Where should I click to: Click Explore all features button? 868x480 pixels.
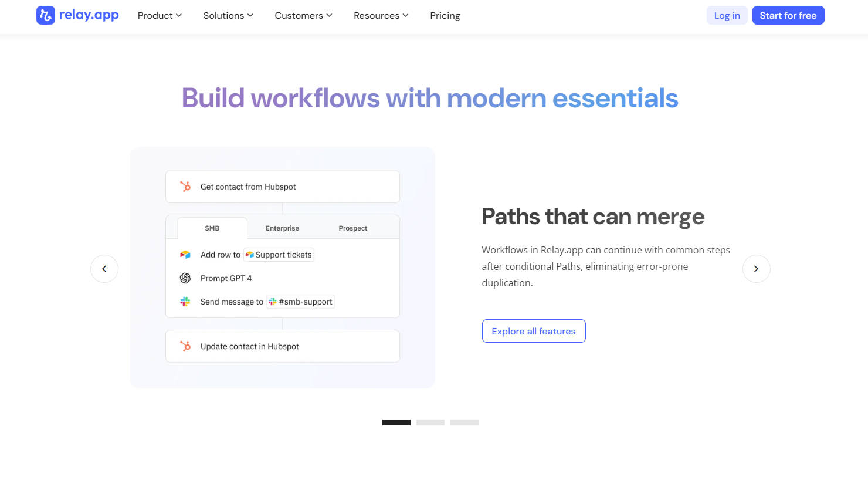coord(534,331)
